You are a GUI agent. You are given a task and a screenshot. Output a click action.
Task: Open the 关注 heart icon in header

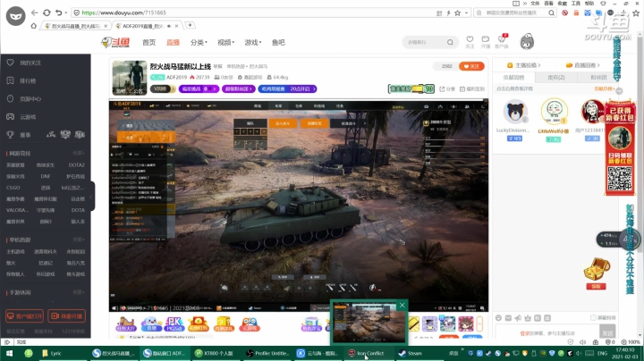click(x=470, y=39)
